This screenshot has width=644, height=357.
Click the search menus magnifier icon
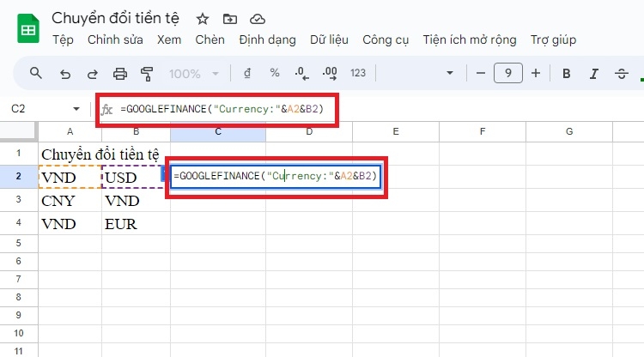click(x=36, y=74)
